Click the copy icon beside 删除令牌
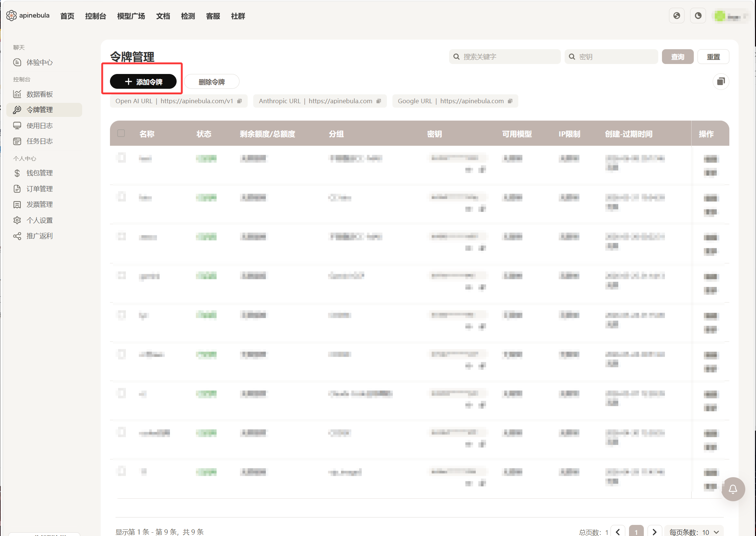Image resolution: width=756 pixels, height=536 pixels. [720, 81]
